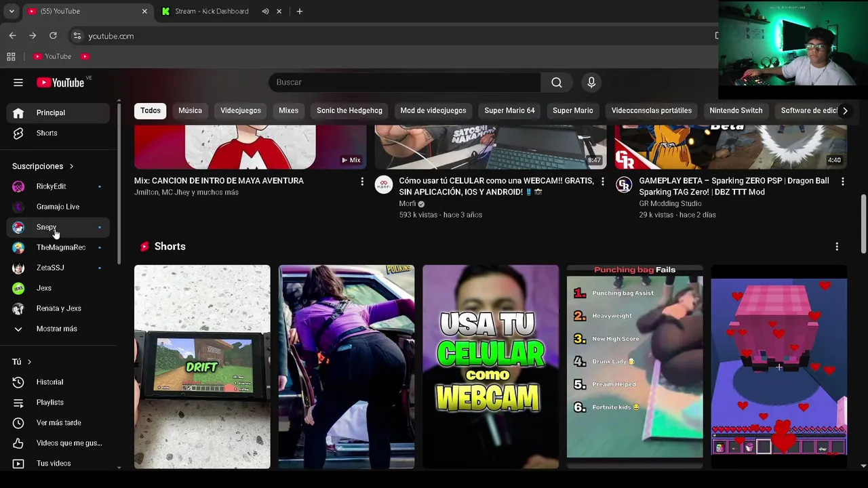Open options for Mix Maya Aventura video
868x488 pixels.
click(x=362, y=182)
